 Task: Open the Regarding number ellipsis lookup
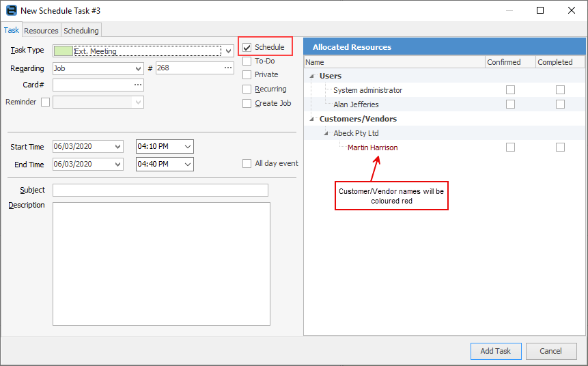click(228, 68)
